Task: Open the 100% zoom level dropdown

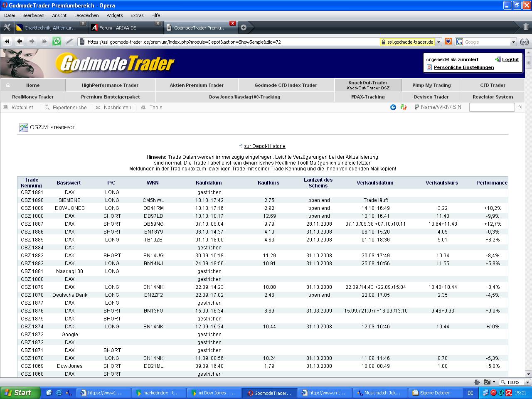Action: (x=528, y=382)
